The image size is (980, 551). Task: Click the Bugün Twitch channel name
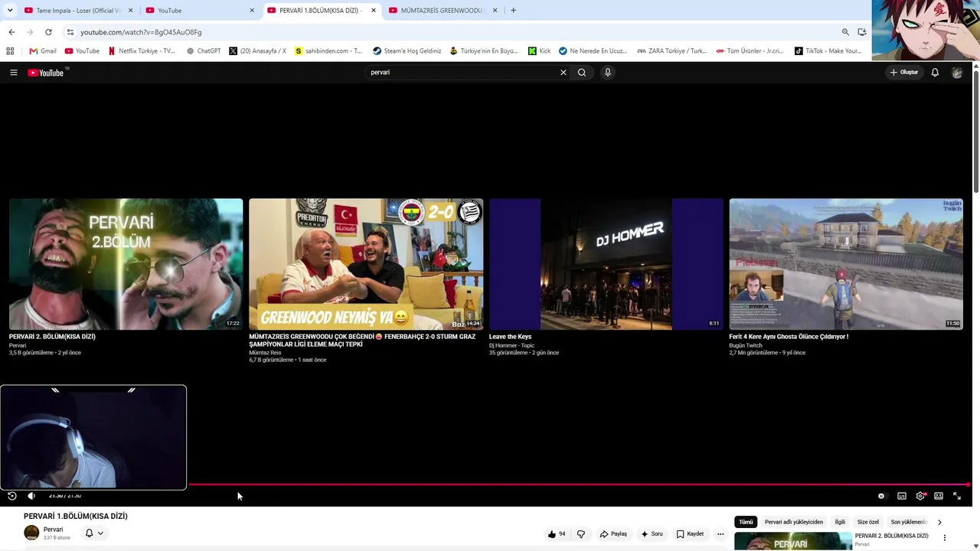pos(746,346)
